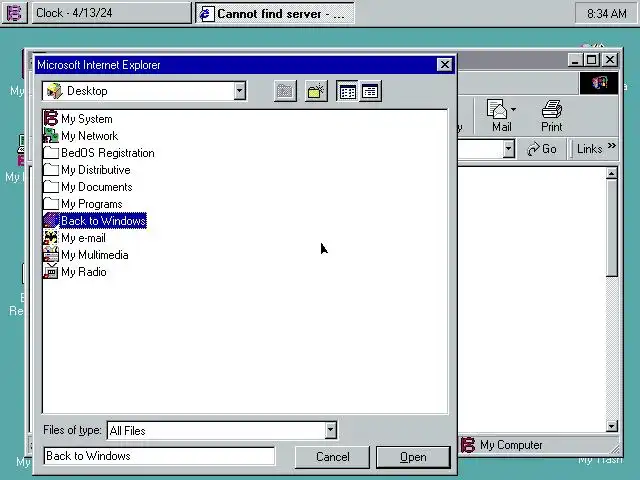Select the My Radio text label
The height and width of the screenshot is (480, 640).
84,272
